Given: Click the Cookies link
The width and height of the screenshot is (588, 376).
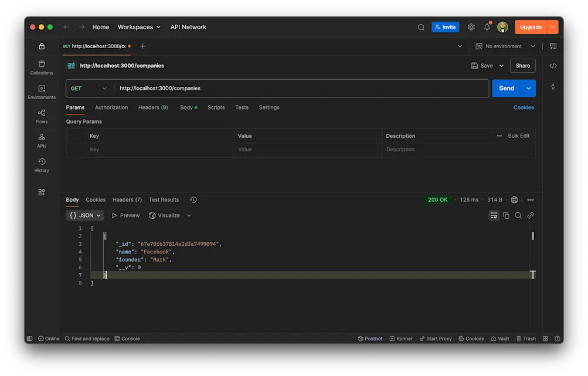Looking at the screenshot, I should tap(524, 107).
